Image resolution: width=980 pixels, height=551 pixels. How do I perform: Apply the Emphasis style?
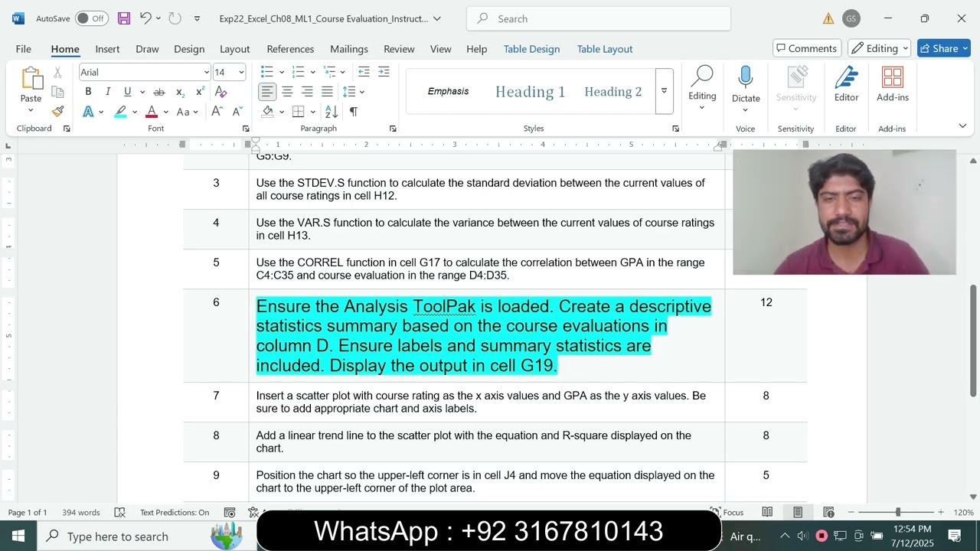point(448,91)
